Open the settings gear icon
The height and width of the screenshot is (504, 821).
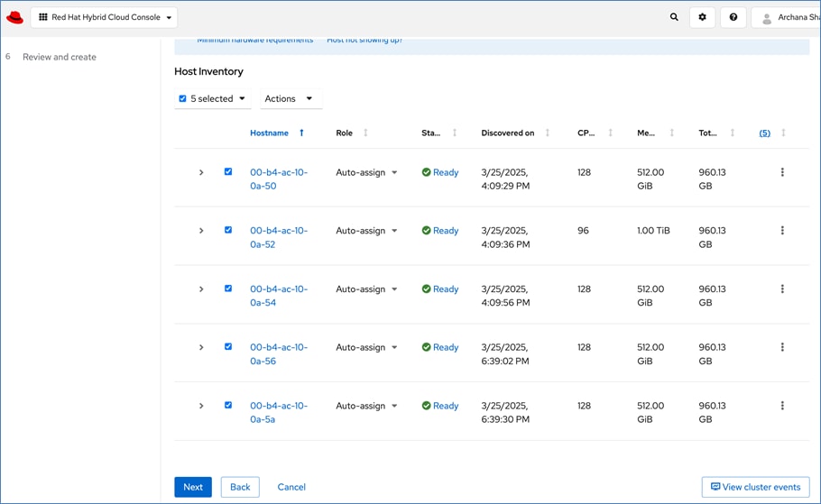tap(702, 17)
